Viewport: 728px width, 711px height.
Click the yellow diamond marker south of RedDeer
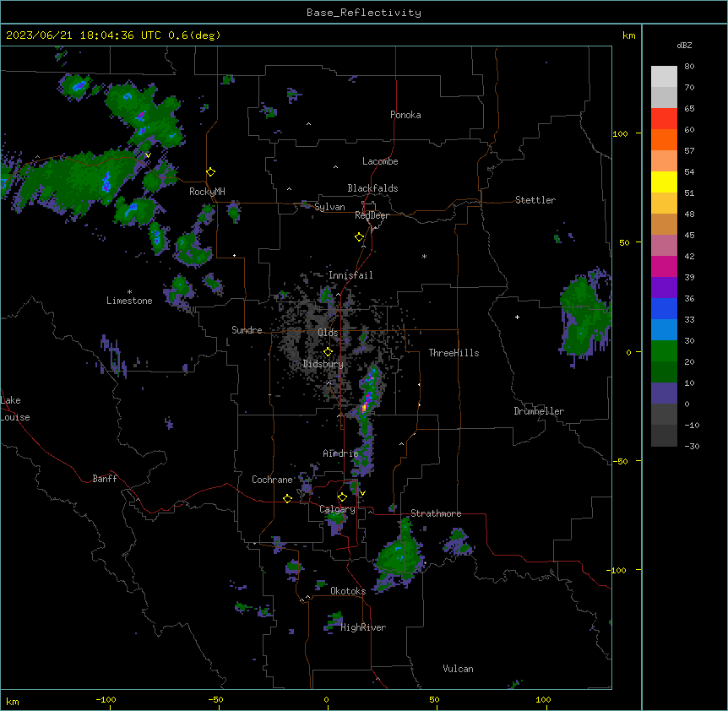(x=359, y=237)
